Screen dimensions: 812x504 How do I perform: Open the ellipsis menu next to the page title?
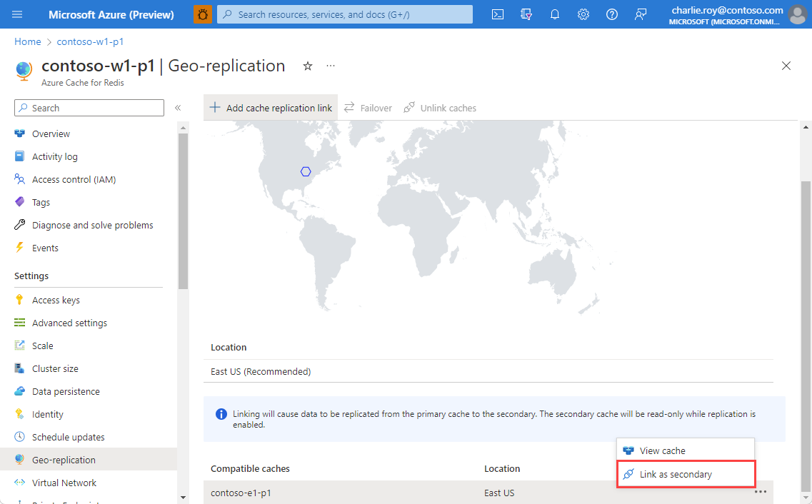coord(330,66)
